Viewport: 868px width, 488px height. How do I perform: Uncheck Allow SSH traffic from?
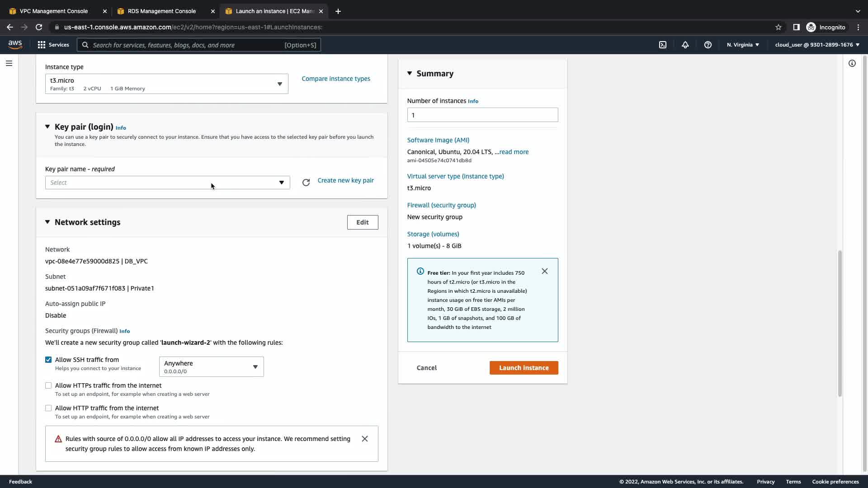click(x=48, y=360)
